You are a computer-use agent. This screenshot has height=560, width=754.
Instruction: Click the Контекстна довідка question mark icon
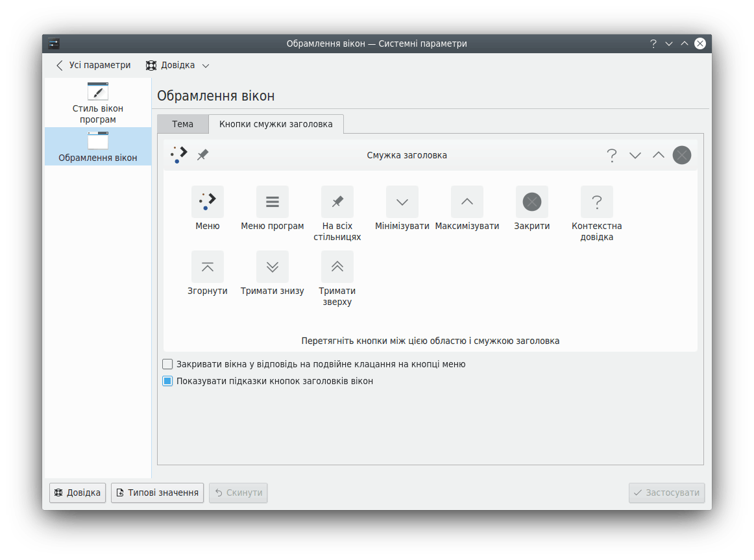tap(597, 202)
